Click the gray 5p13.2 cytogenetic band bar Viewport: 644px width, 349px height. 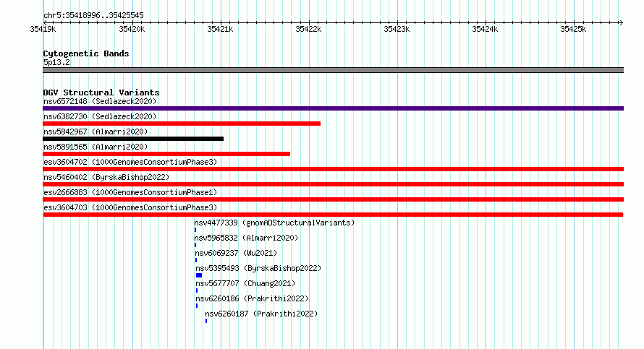point(333,70)
